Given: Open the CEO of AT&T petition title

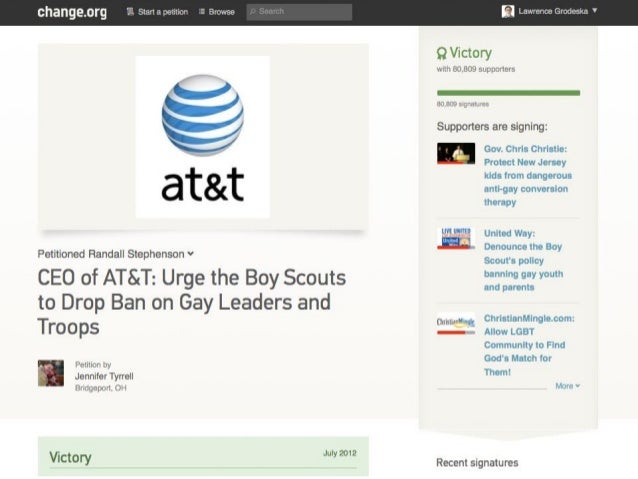Looking at the screenshot, I should pos(192,302).
